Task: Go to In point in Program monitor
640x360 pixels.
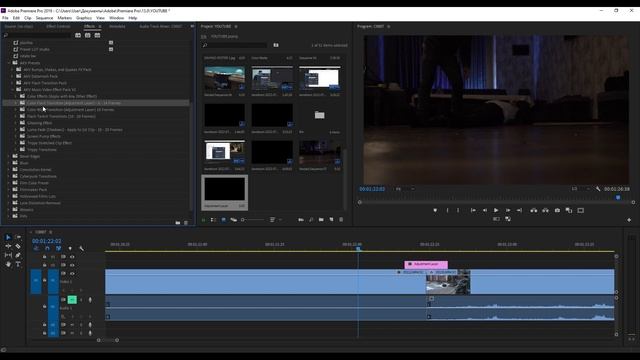Action: tap(473, 210)
